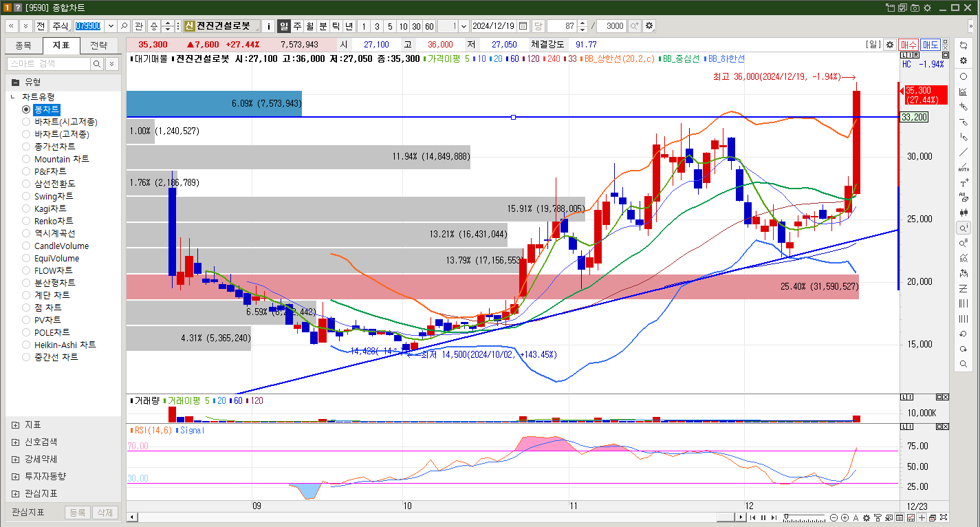Image resolution: width=980 pixels, height=527 pixels.
Task: Click the 주식 market type button
Action: 61,26
